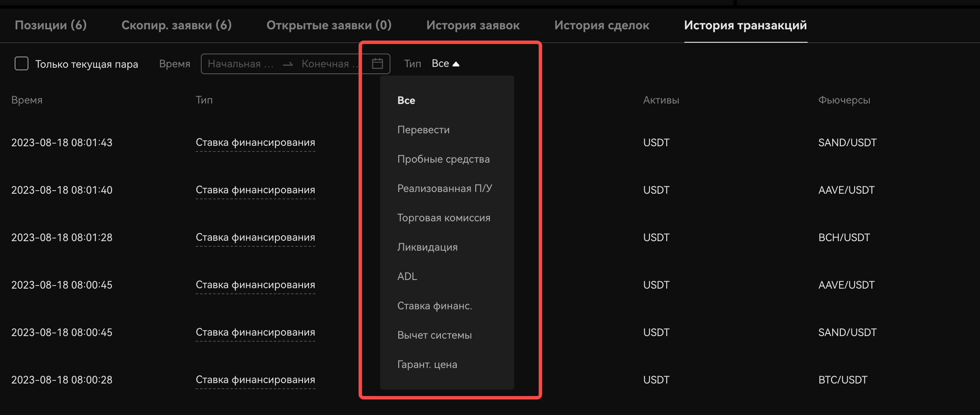Filter by Реализованная П/У

(x=445, y=189)
